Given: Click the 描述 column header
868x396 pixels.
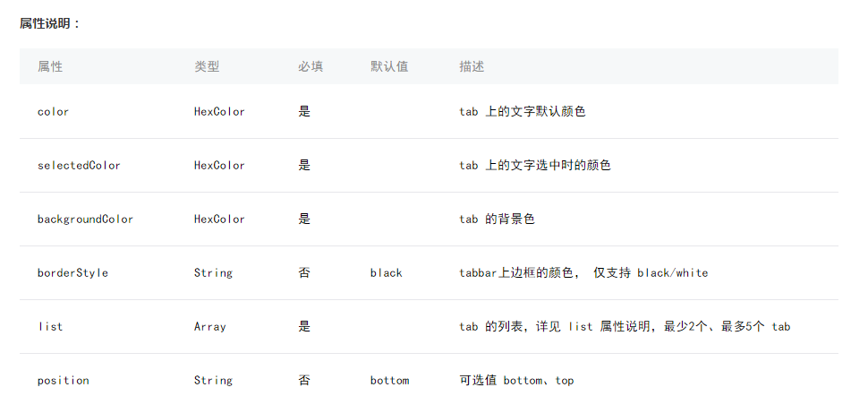Looking at the screenshot, I should 472,66.
